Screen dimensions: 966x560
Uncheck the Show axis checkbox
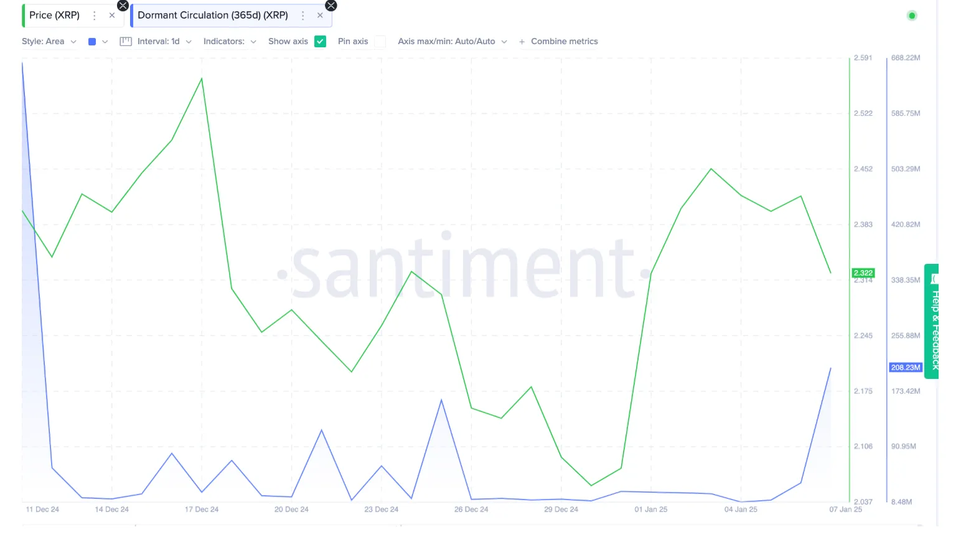pos(320,41)
